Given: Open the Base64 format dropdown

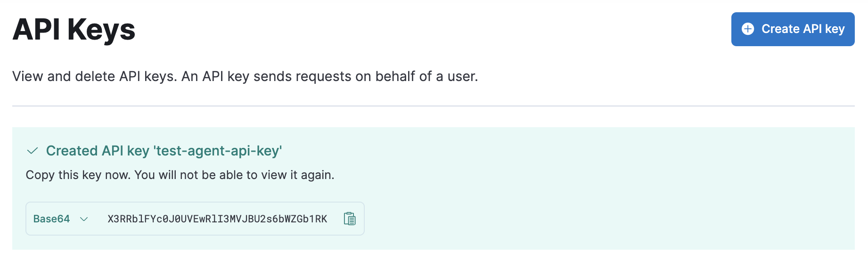Looking at the screenshot, I should click(60, 219).
